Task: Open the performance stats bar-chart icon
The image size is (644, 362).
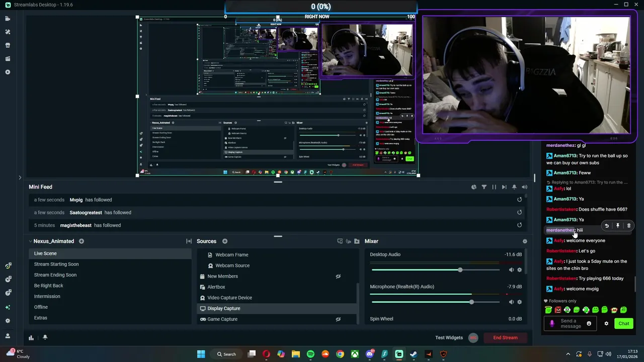Action: coord(31,338)
